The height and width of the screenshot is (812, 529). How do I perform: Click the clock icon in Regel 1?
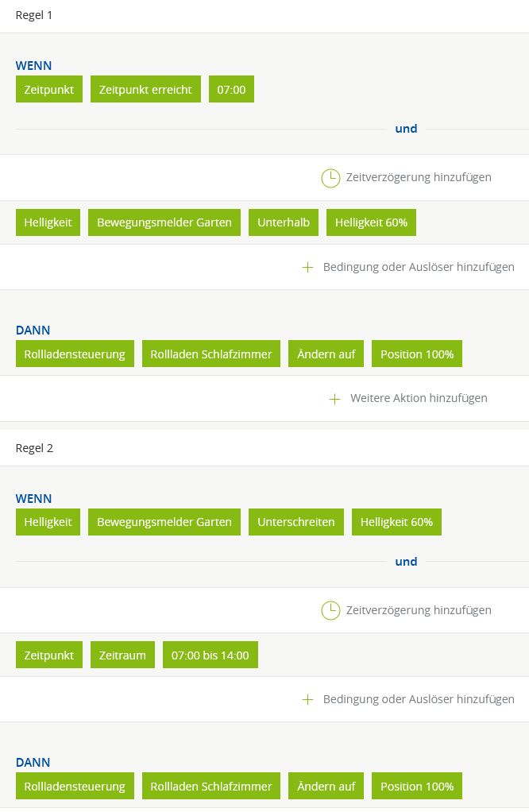click(330, 178)
